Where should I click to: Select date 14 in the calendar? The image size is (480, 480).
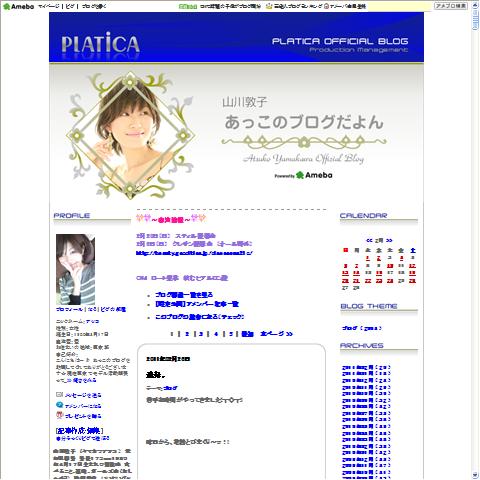356,273
